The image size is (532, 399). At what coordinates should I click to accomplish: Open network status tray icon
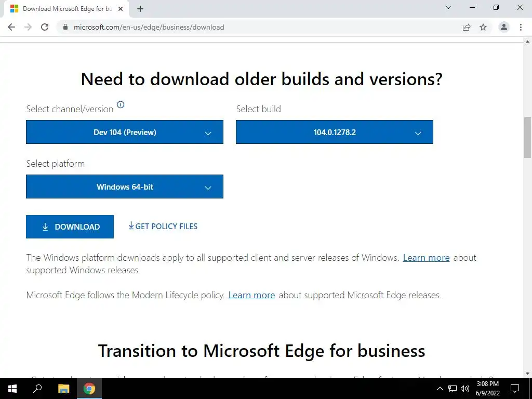(453, 389)
